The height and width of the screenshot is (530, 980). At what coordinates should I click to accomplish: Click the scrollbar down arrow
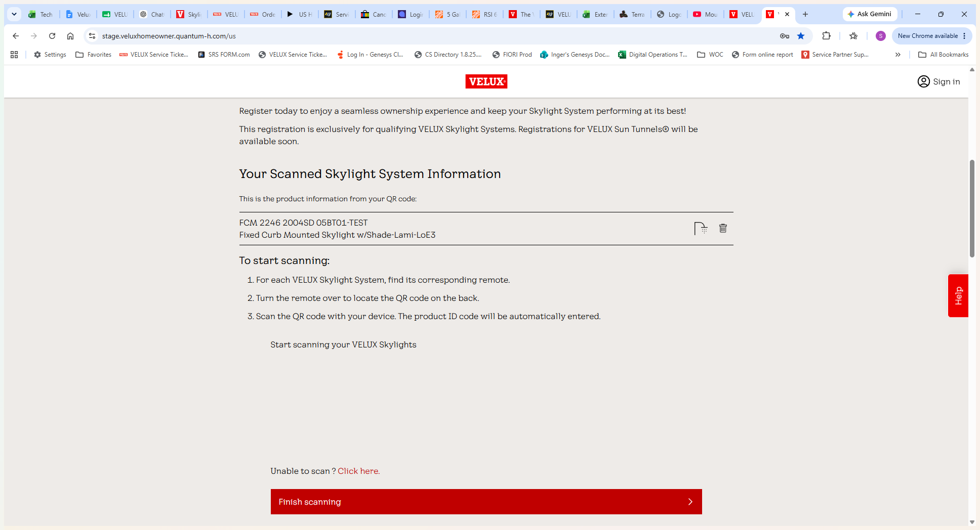(x=972, y=522)
